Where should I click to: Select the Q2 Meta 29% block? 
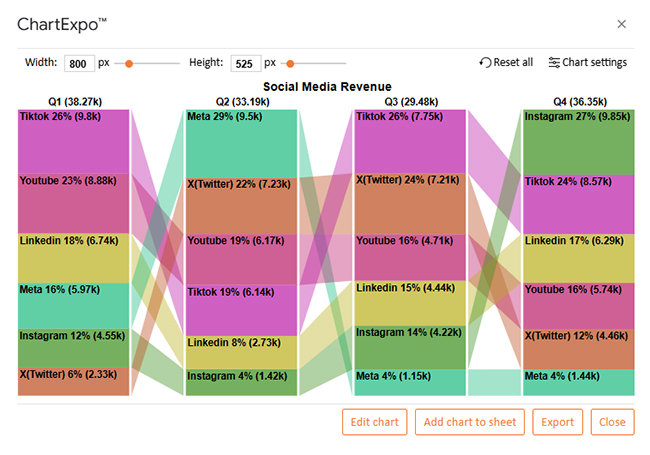[x=241, y=143]
